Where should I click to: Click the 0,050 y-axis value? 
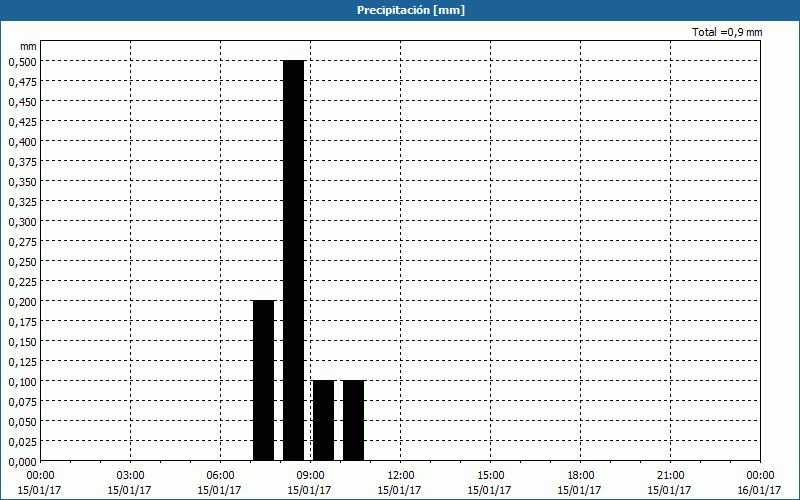(x=22, y=422)
